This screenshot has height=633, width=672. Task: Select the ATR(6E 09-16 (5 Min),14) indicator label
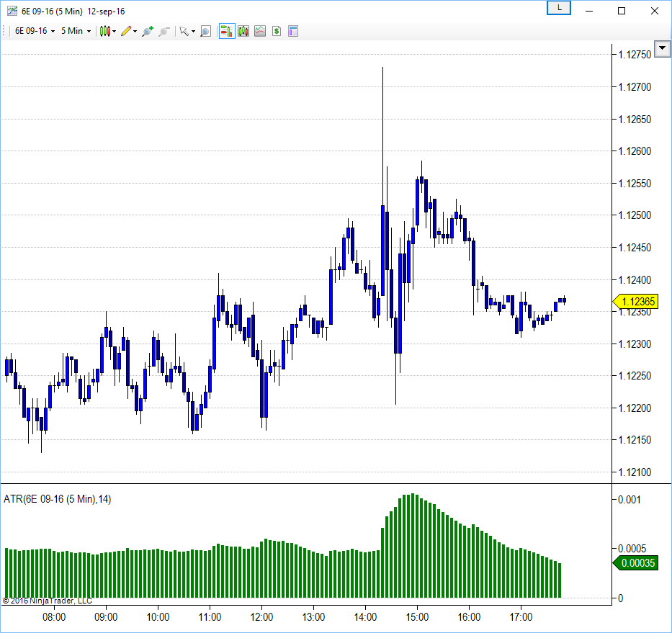[x=58, y=499]
